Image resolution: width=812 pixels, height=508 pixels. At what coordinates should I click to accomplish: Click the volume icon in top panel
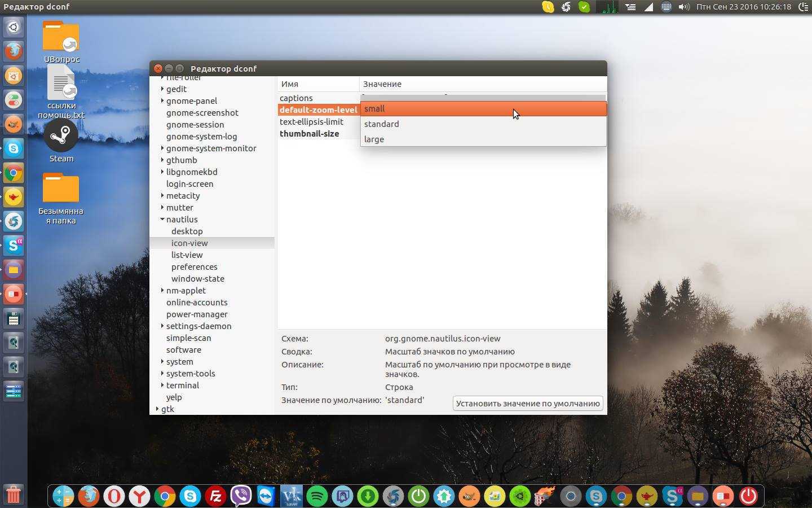[x=684, y=7]
